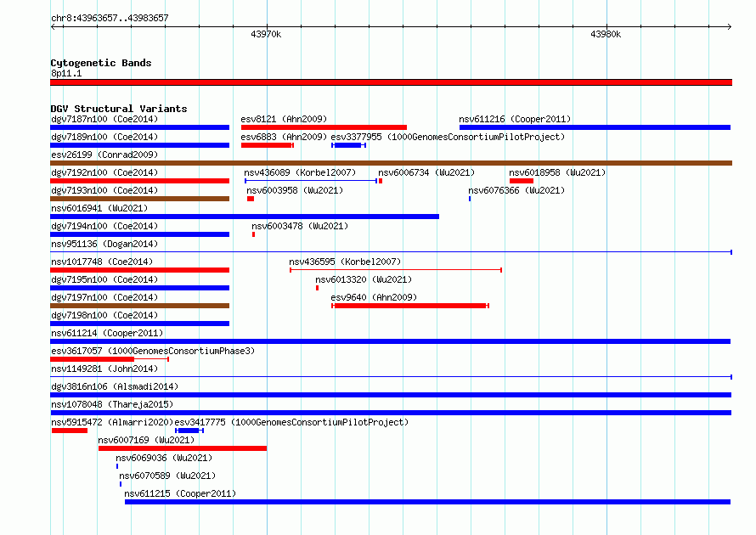Click the ruler's right arrow end
The width and height of the screenshot is (756, 535).
pos(729,26)
